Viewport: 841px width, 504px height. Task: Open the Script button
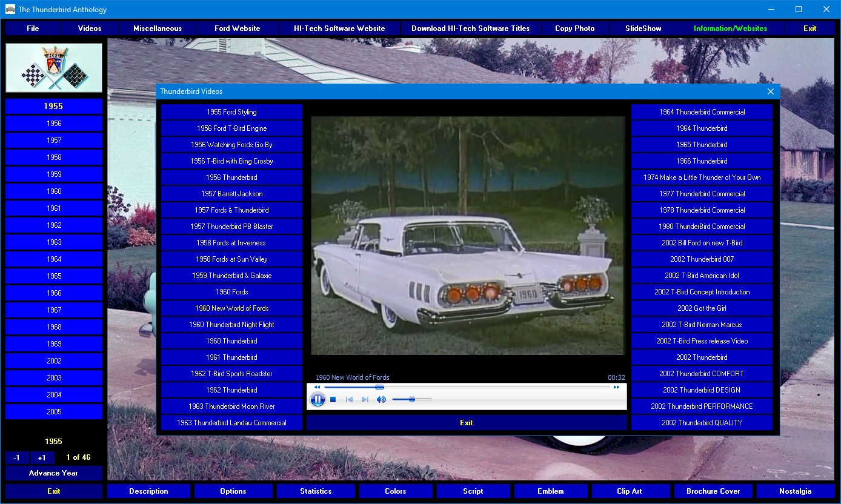coord(473,491)
